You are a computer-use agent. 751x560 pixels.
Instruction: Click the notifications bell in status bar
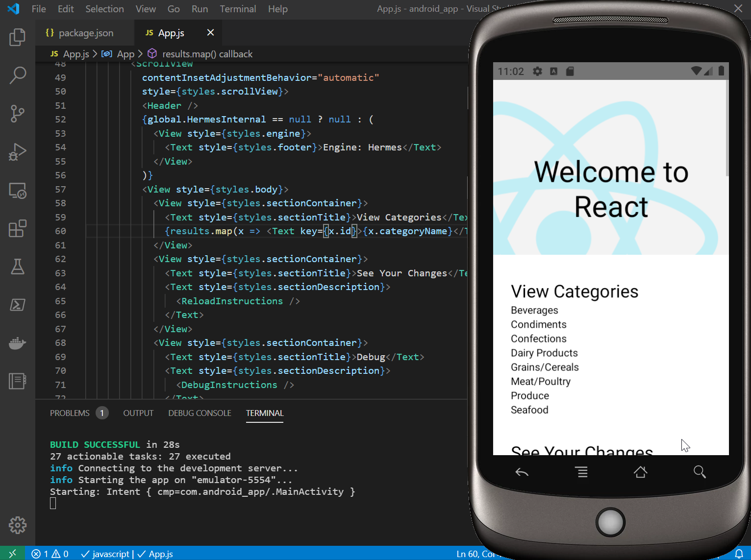[739, 554]
